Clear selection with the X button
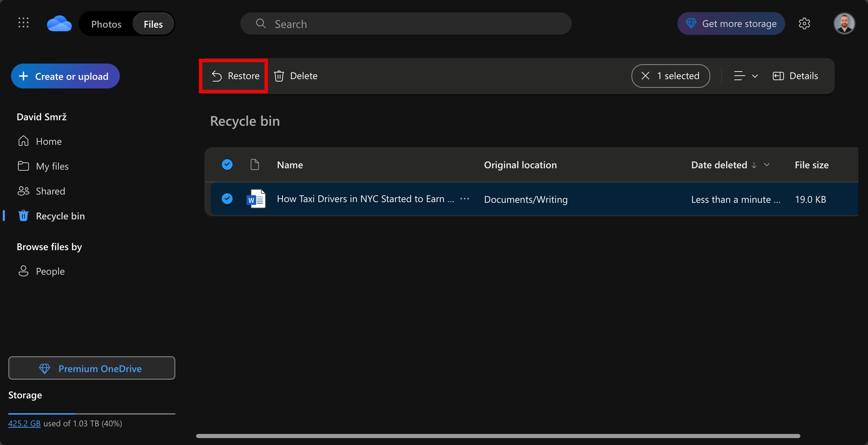This screenshot has width=868, height=445. click(645, 76)
